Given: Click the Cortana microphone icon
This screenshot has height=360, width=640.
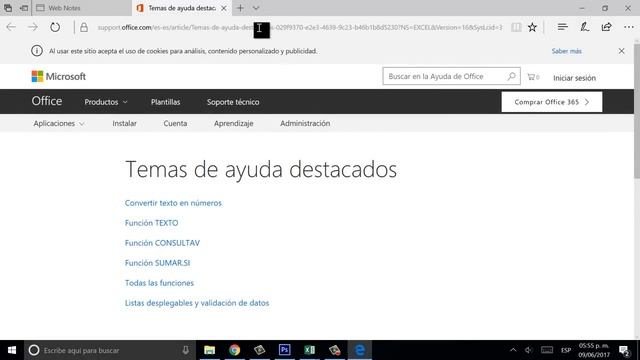Looking at the screenshot, I should pos(185,350).
